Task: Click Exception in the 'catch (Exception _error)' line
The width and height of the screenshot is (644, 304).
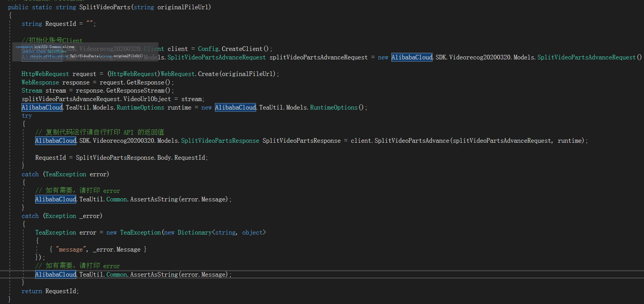Action: 61,216
